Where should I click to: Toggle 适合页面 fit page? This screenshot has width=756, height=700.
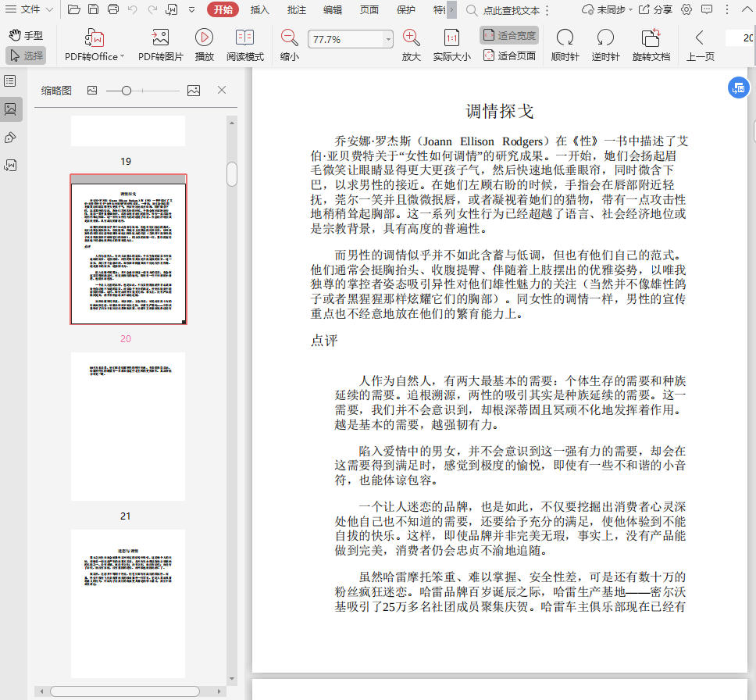510,56
